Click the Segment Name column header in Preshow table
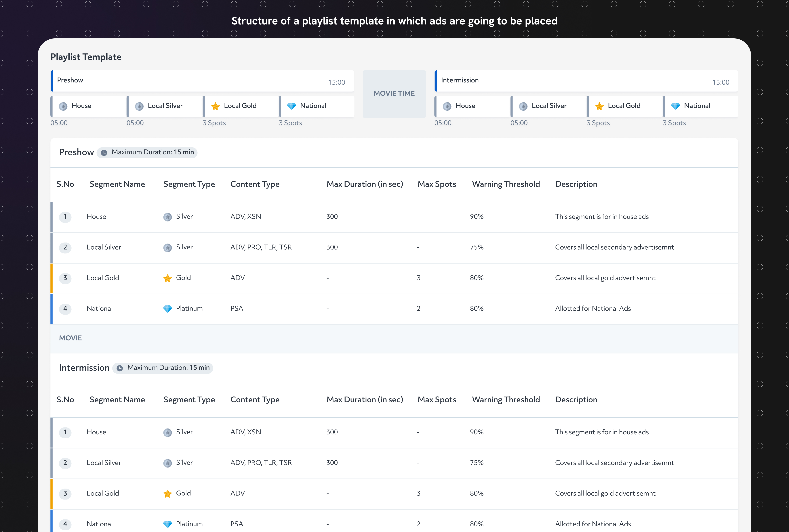The width and height of the screenshot is (789, 532). coord(117,184)
